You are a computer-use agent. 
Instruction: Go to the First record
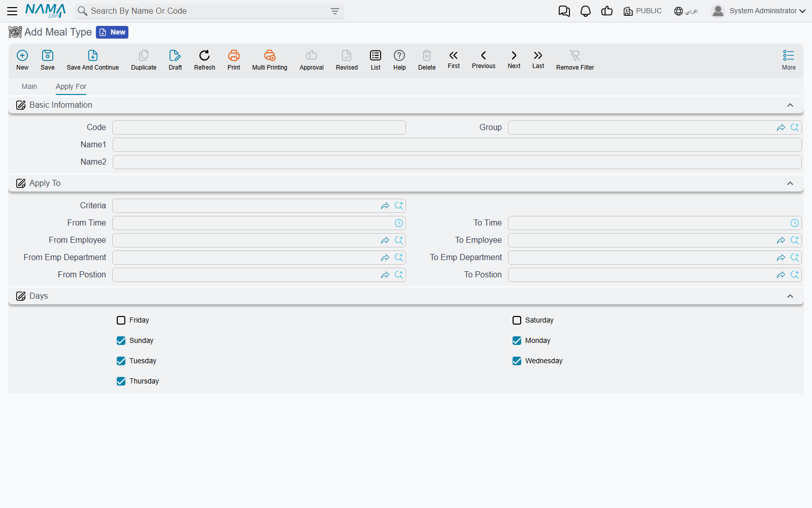[454, 59]
